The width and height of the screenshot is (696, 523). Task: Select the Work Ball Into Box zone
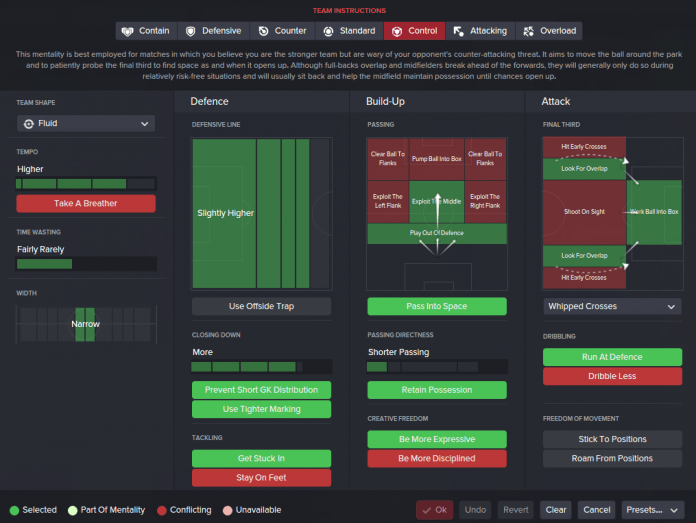pyautogui.click(x=654, y=212)
